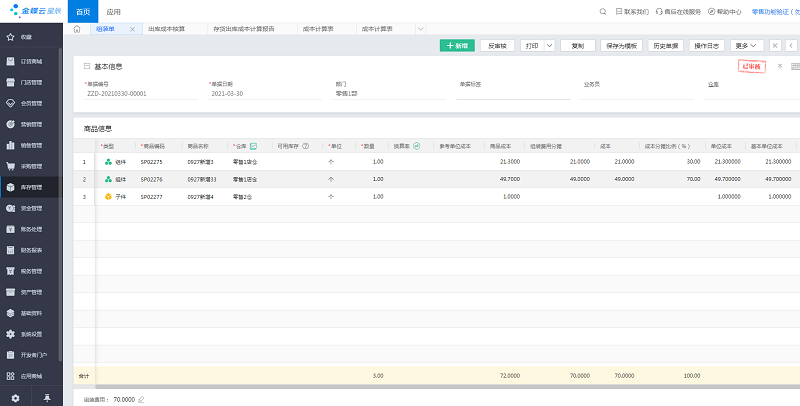Click the 反审核 button

[x=497, y=46]
